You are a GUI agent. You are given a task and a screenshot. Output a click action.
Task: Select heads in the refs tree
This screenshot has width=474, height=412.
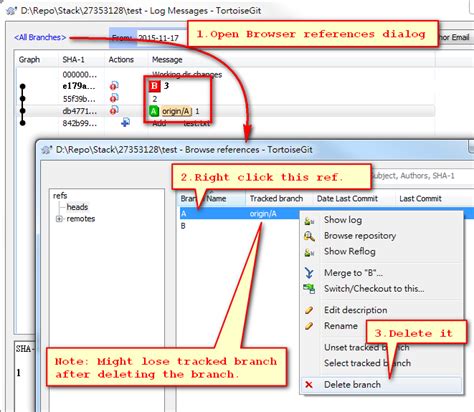(x=77, y=207)
